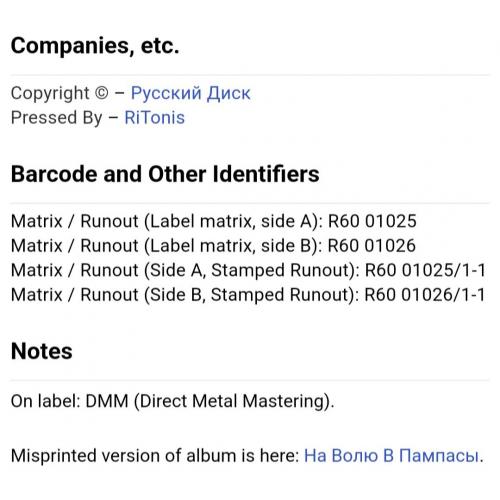This screenshot has width=500, height=500.
Task: Select the Label matrix side A line
Action: tap(214, 221)
